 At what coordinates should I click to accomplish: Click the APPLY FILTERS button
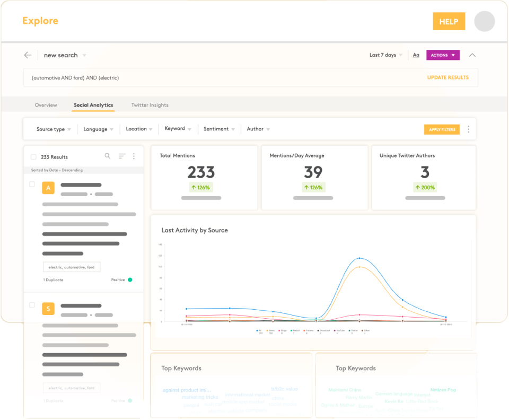tap(442, 129)
